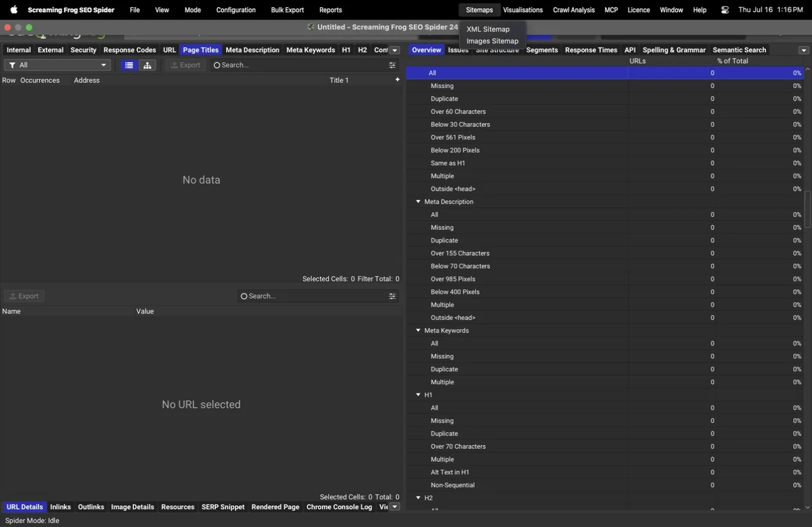Open macOS Control Center
The image size is (812, 527).
(x=725, y=9)
